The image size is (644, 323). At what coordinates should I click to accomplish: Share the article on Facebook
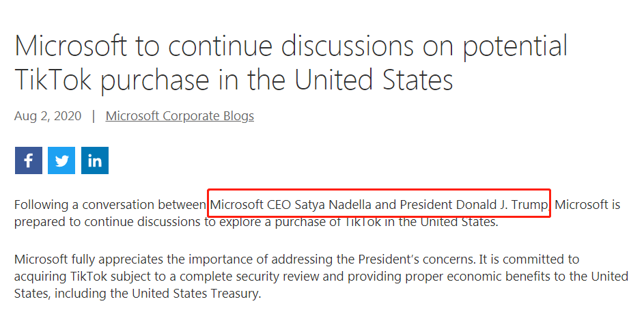28,160
